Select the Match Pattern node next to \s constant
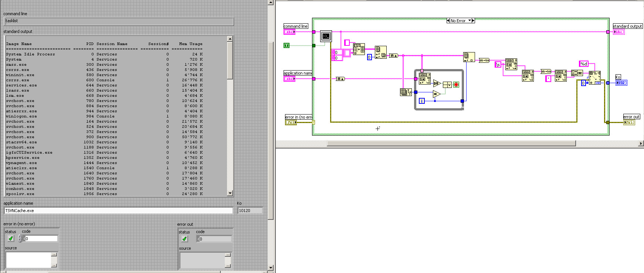 pyautogui.click(x=511, y=64)
